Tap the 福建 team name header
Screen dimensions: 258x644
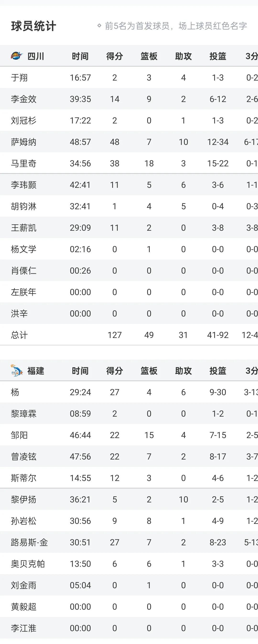click(36, 371)
